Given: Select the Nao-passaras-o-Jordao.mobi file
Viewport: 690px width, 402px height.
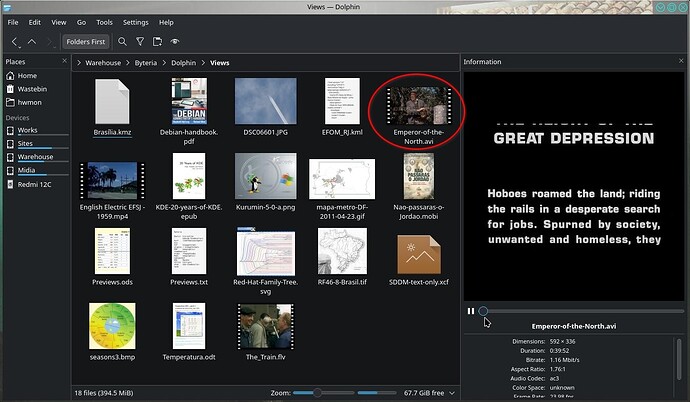Looking at the screenshot, I should click(418, 176).
